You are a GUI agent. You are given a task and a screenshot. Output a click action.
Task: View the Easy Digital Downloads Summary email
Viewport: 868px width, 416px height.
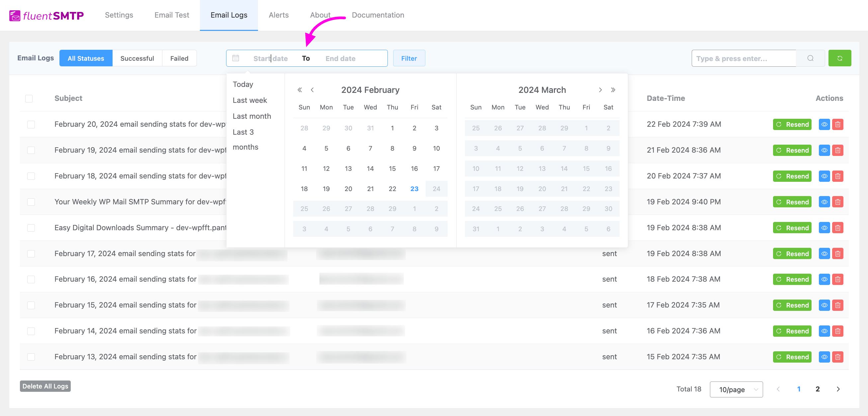tap(824, 228)
